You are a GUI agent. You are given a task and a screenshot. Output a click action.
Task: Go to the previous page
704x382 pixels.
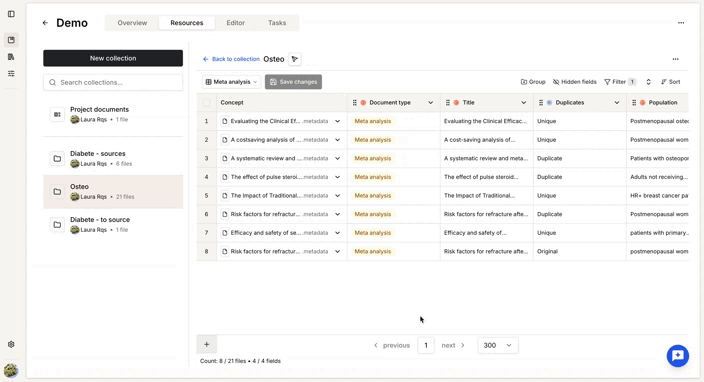coord(392,345)
